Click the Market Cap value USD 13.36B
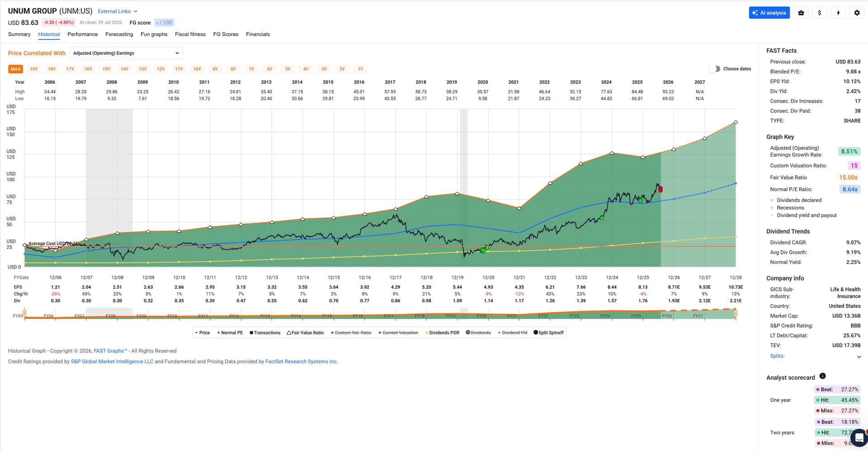The height and width of the screenshot is (451, 868). click(x=846, y=316)
